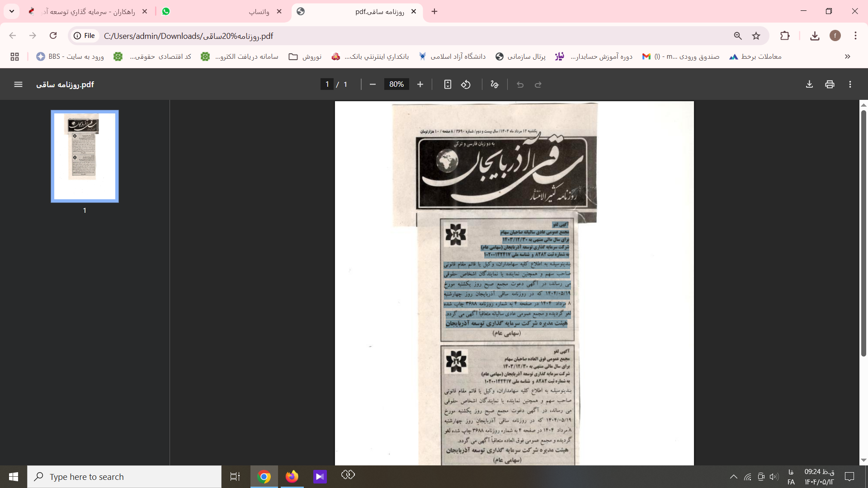Open کد اقتصادی حقوقی bookmark
Image resolution: width=868 pixels, height=488 pixels.
152,56
